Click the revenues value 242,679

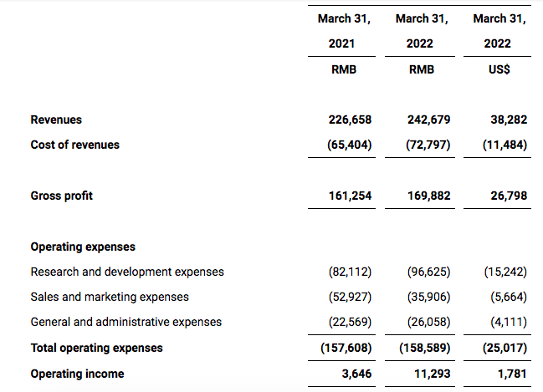click(x=428, y=120)
